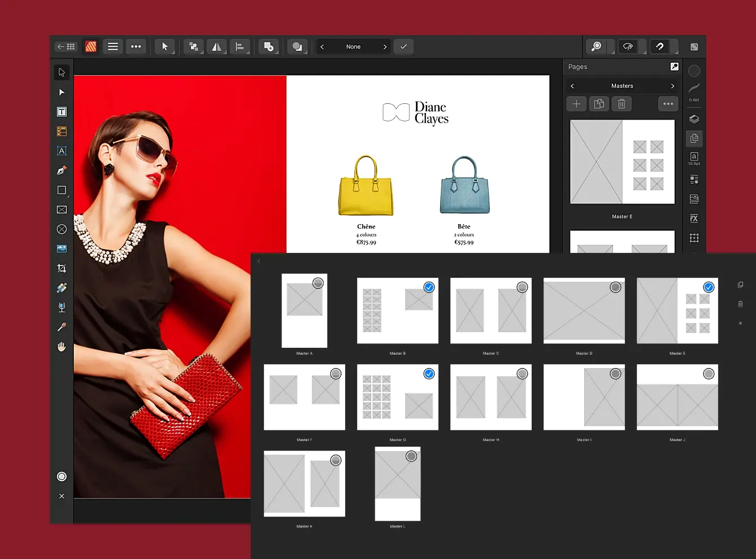Switch Pages section with right chevron
The width and height of the screenshot is (756, 559).
[x=672, y=86]
